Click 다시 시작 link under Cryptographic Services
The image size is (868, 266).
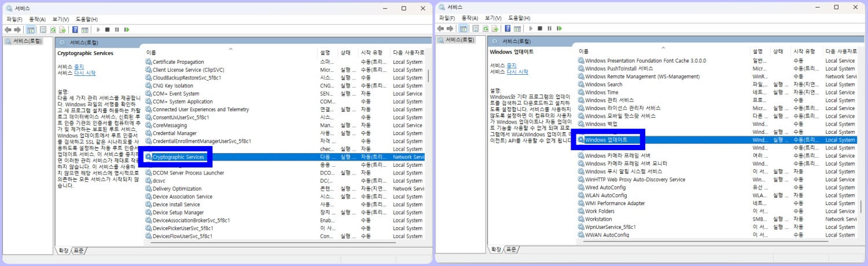tap(84, 73)
